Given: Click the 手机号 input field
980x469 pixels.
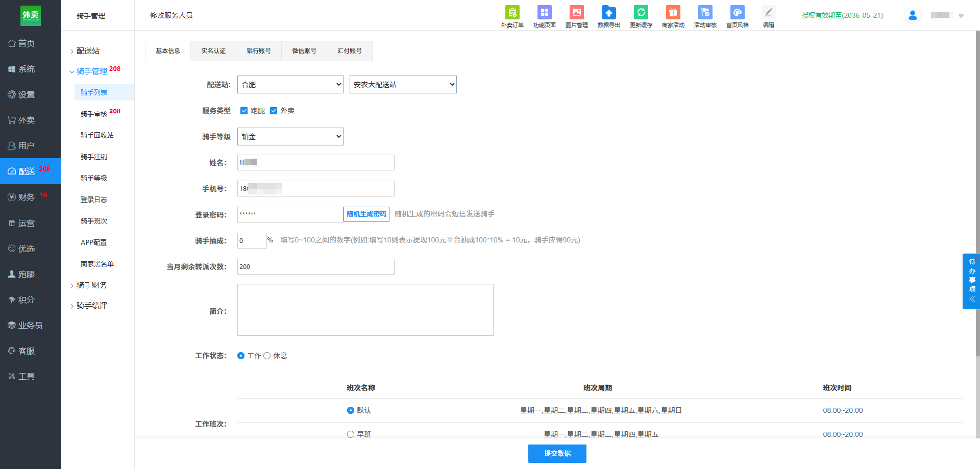Looking at the screenshot, I should [x=316, y=189].
